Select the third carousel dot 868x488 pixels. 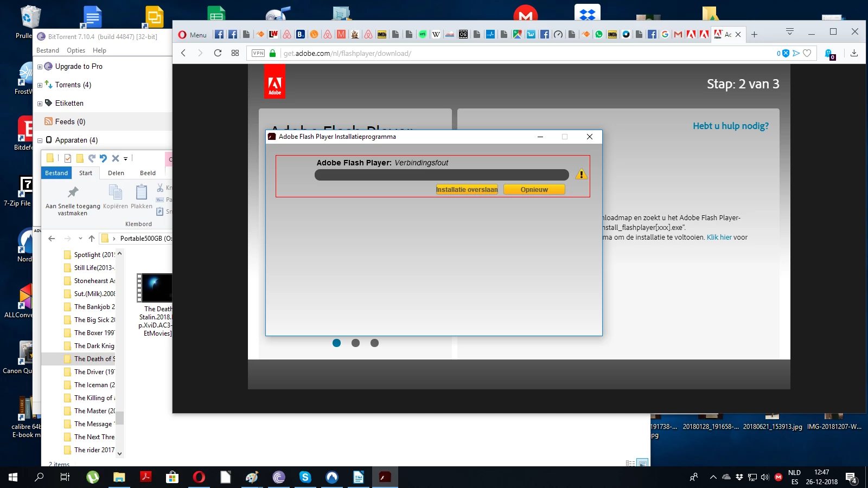click(374, 343)
